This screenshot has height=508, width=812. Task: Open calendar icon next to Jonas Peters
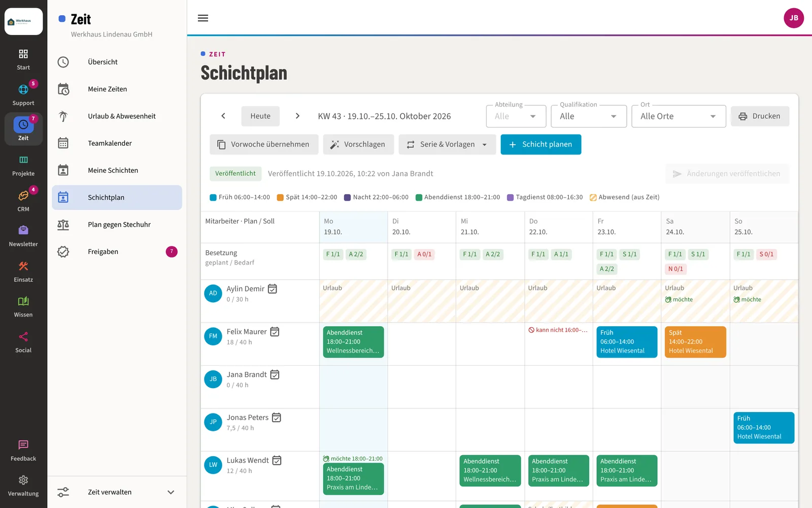tap(277, 418)
